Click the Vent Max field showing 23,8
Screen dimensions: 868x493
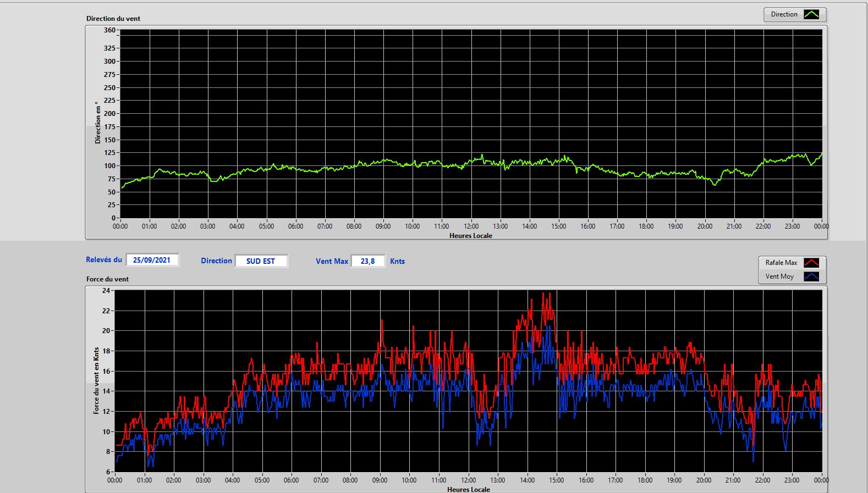367,261
